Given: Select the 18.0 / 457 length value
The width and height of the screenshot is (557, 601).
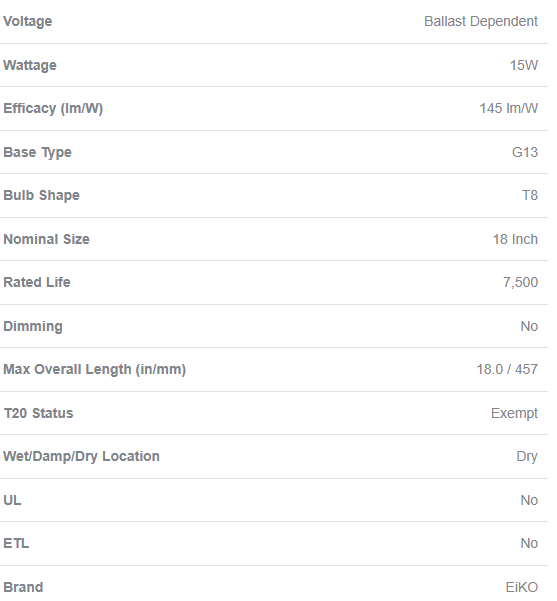Looking at the screenshot, I should (x=507, y=369).
